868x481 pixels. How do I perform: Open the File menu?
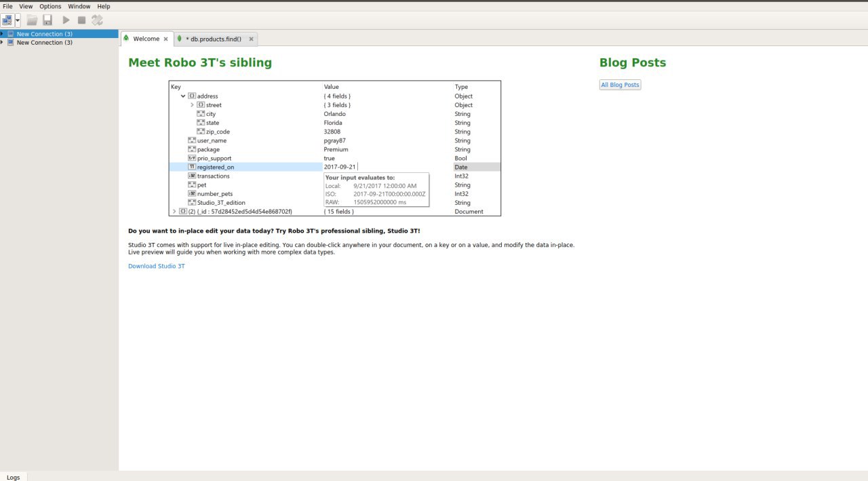coord(8,6)
